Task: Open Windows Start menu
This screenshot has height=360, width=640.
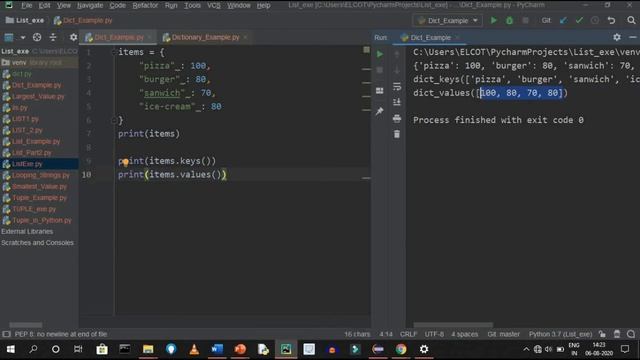Action: click(x=11, y=349)
